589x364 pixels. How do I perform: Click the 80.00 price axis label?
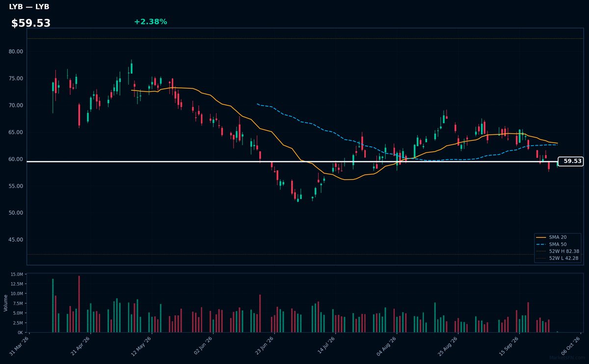[16, 52]
